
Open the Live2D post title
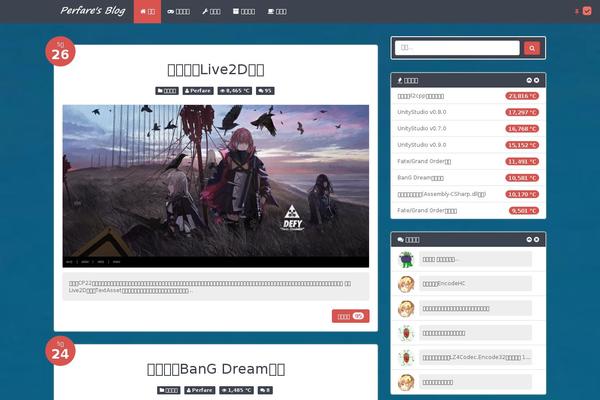point(216,70)
